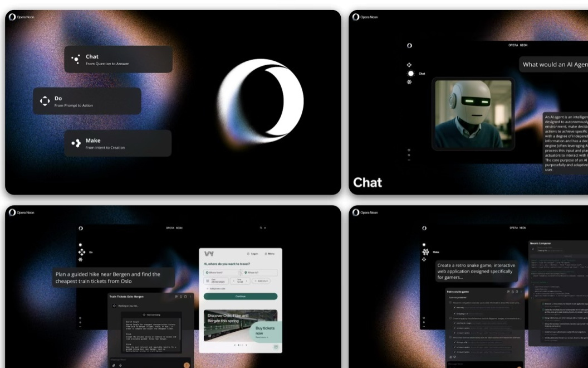Image resolution: width=588 pixels, height=368 pixels.
Task: Select the enlarged Make icon in sidebar
Action: pyautogui.click(x=425, y=251)
